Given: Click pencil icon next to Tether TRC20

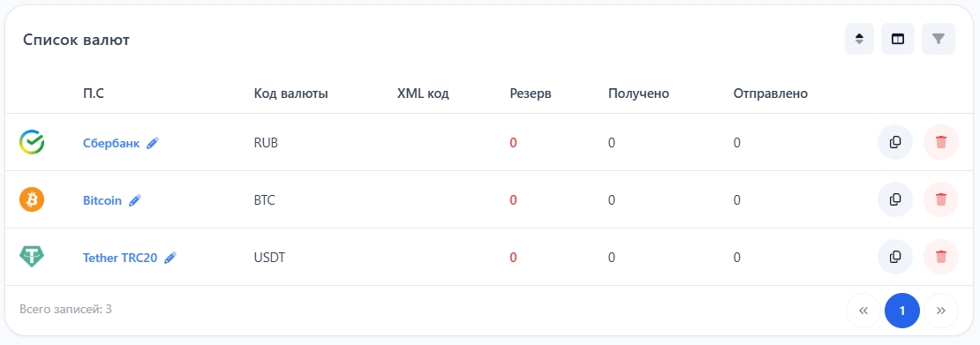Looking at the screenshot, I should 170,258.
